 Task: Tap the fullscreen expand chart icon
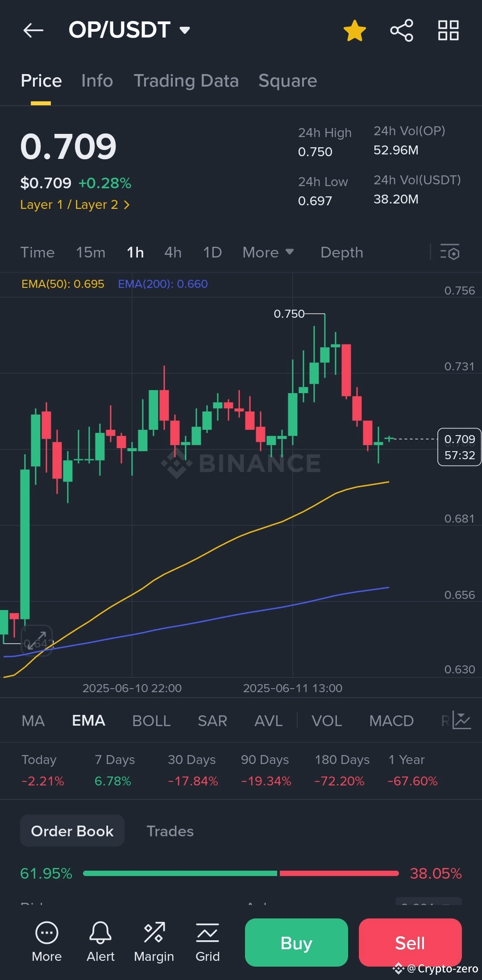pos(37,640)
